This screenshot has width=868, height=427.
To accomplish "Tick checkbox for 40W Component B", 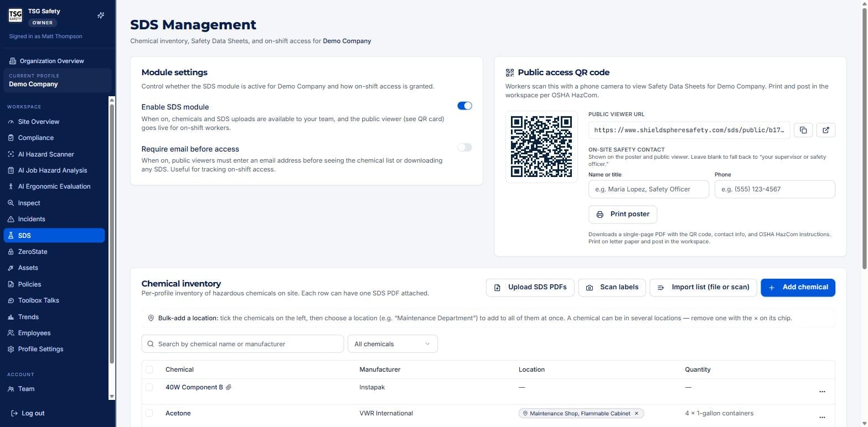I will 149,387.
